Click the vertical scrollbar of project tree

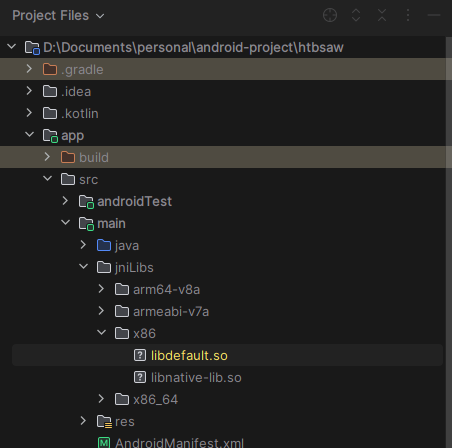coord(449,242)
